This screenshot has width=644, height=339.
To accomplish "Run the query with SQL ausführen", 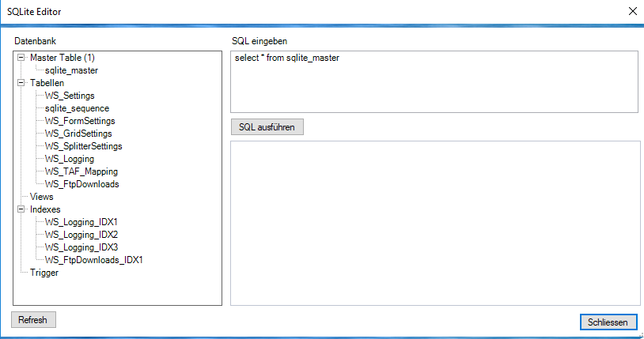I will coord(267,127).
